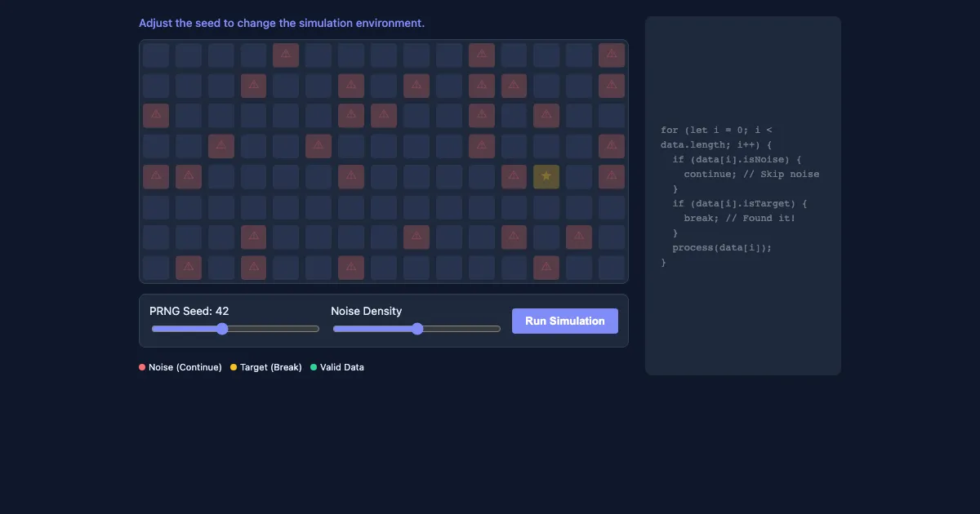Click warning cell in row 5, column 7
980x514 pixels.
[351, 176]
